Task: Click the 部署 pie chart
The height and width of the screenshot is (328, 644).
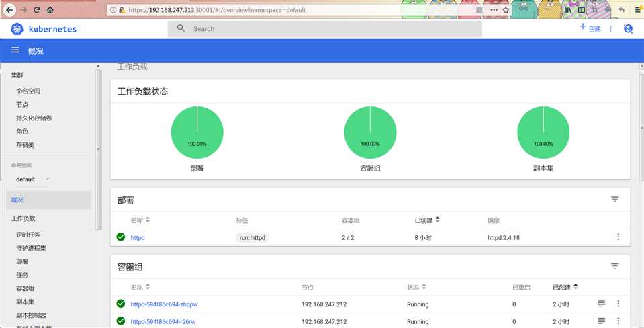Action: click(197, 132)
